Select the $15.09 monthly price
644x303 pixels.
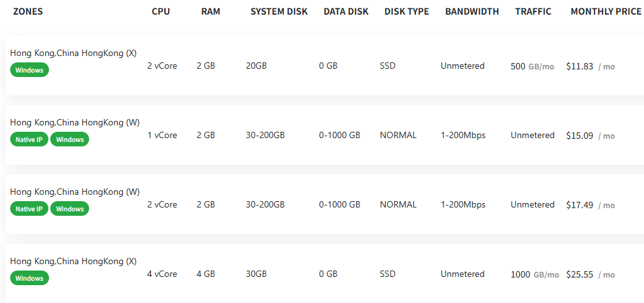point(580,136)
